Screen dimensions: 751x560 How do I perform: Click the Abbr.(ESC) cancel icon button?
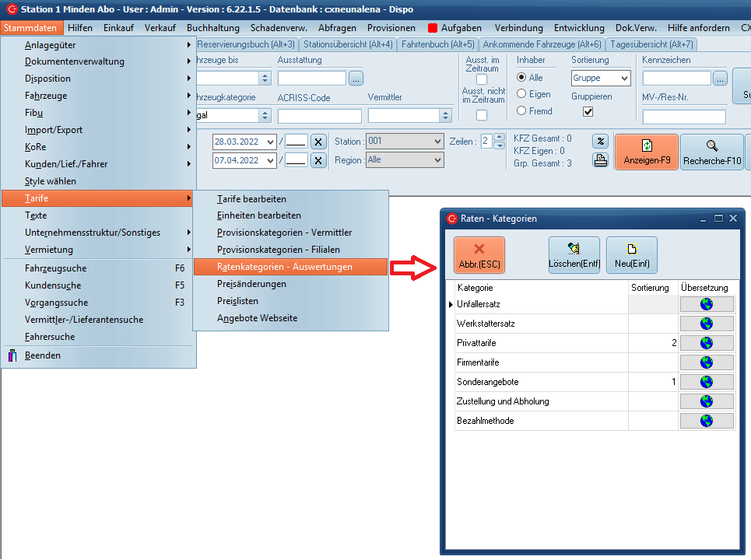(x=479, y=256)
